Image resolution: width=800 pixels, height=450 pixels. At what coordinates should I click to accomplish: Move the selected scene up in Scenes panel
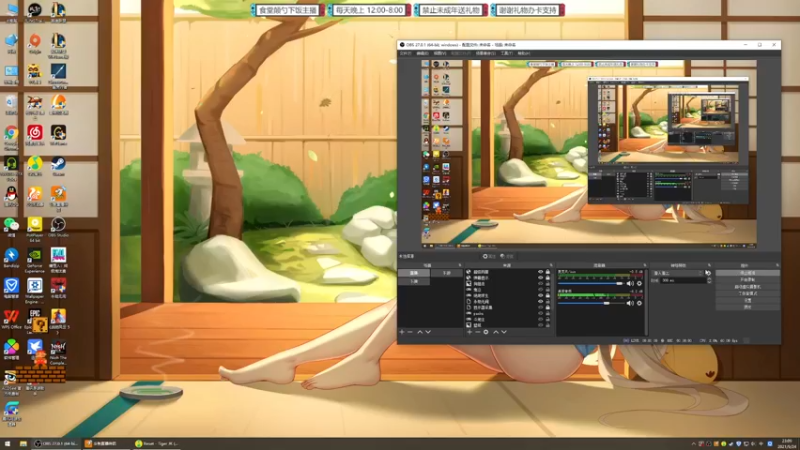(x=420, y=332)
